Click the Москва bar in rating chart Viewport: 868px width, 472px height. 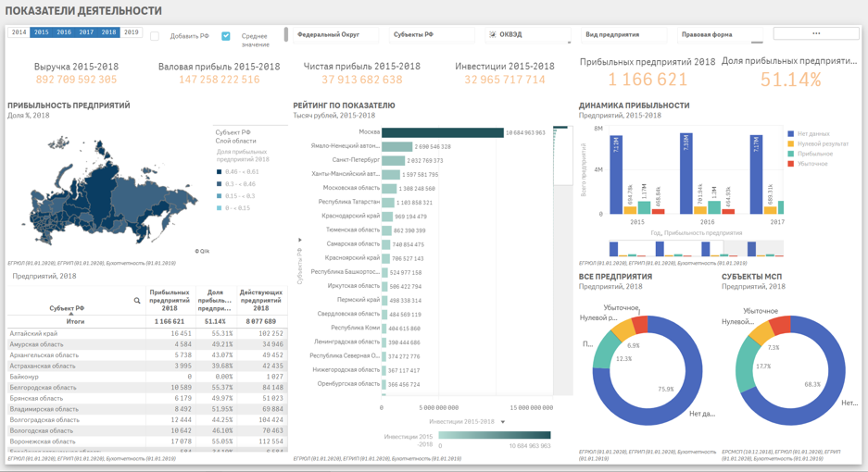tap(443, 132)
